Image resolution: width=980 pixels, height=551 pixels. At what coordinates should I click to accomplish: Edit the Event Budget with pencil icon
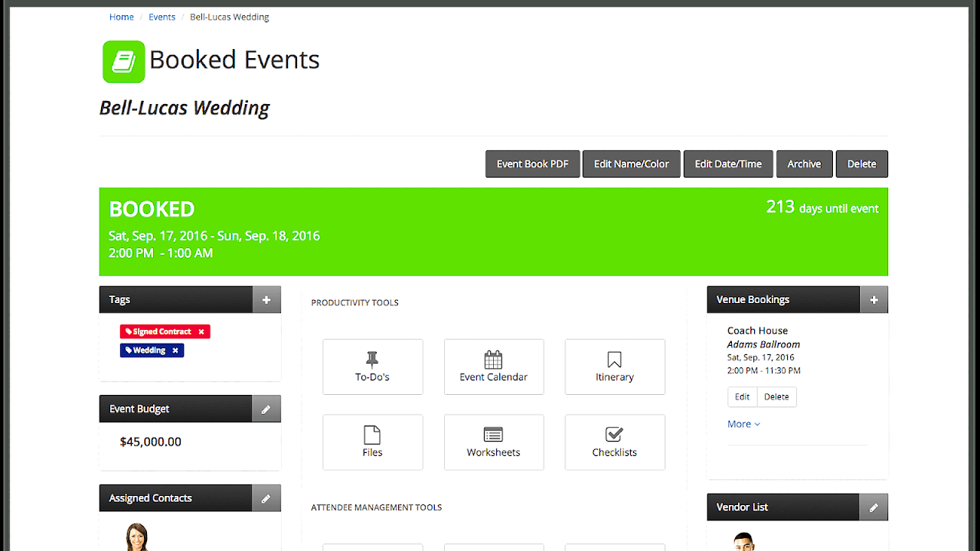pyautogui.click(x=266, y=409)
